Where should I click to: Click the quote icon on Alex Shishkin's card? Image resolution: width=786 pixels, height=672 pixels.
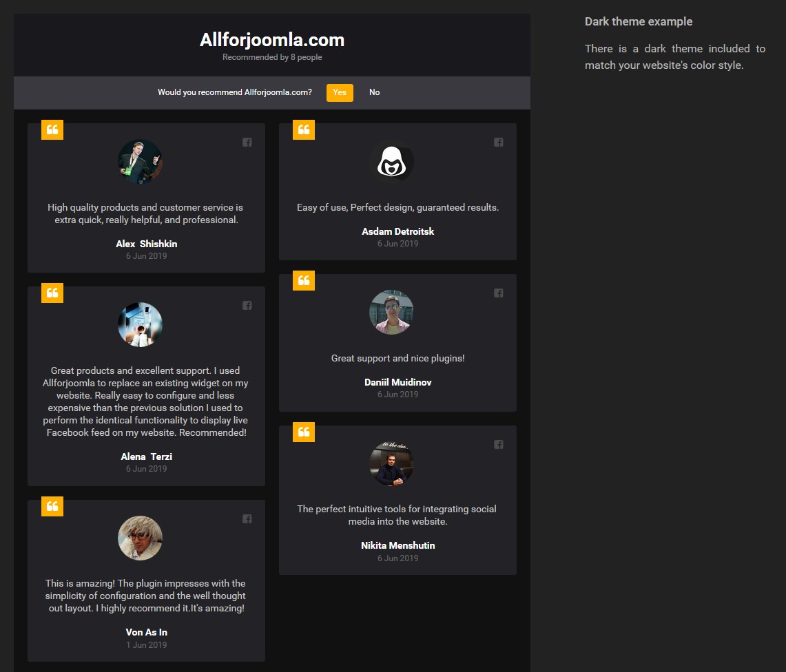coord(52,130)
